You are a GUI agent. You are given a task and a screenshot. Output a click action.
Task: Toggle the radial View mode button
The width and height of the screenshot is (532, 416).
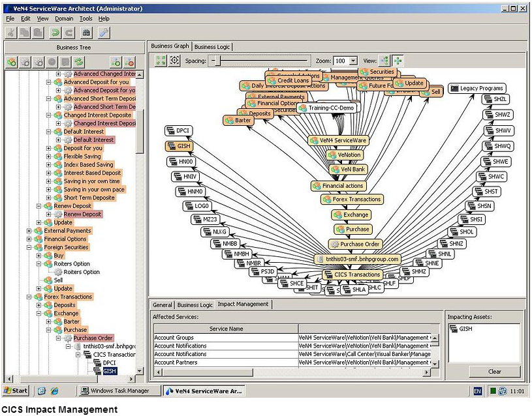[398, 61]
